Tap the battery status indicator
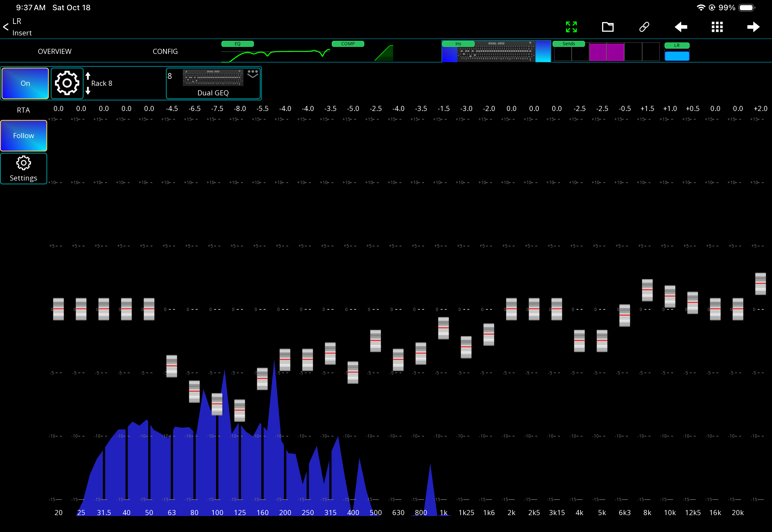 click(747, 8)
